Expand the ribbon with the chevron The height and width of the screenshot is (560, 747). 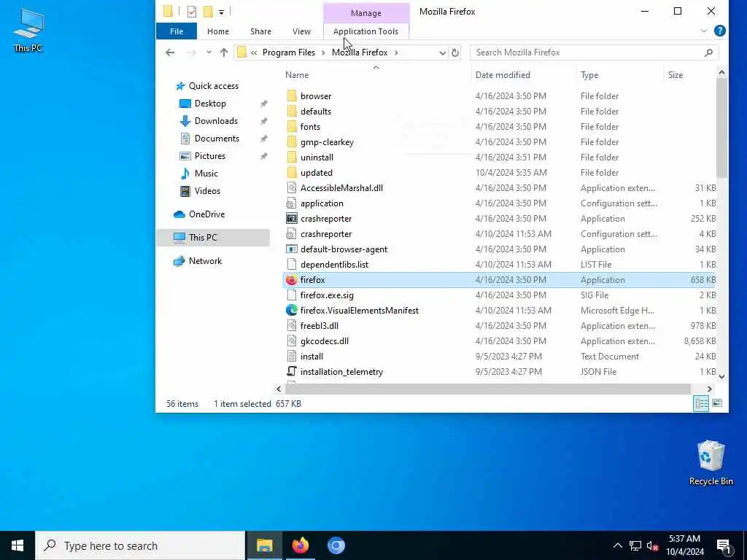pos(704,31)
